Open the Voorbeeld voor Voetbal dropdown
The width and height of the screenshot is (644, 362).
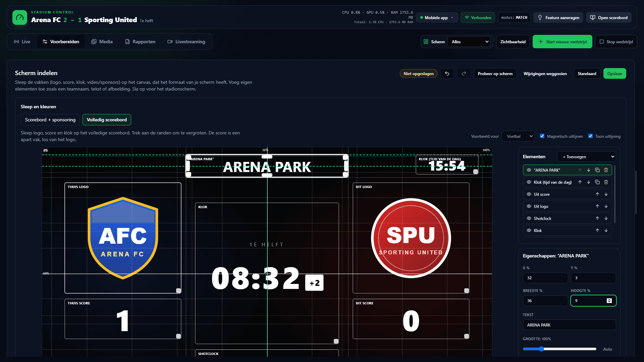point(518,136)
